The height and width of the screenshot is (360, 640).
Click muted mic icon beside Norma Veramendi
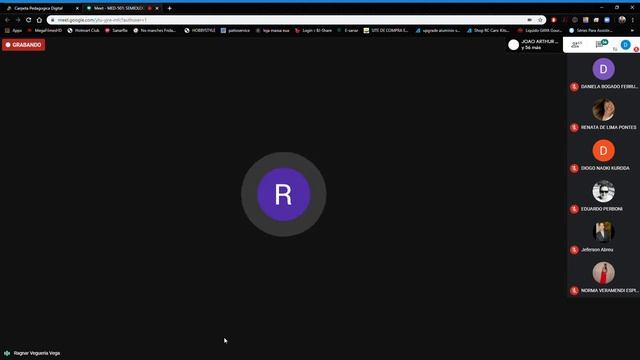click(x=574, y=291)
